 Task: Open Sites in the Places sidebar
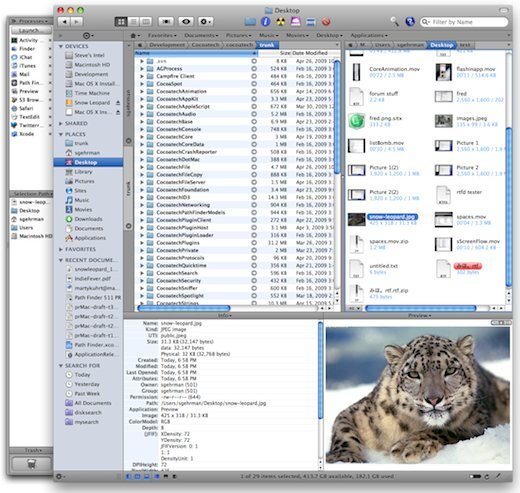pyautogui.click(x=80, y=191)
